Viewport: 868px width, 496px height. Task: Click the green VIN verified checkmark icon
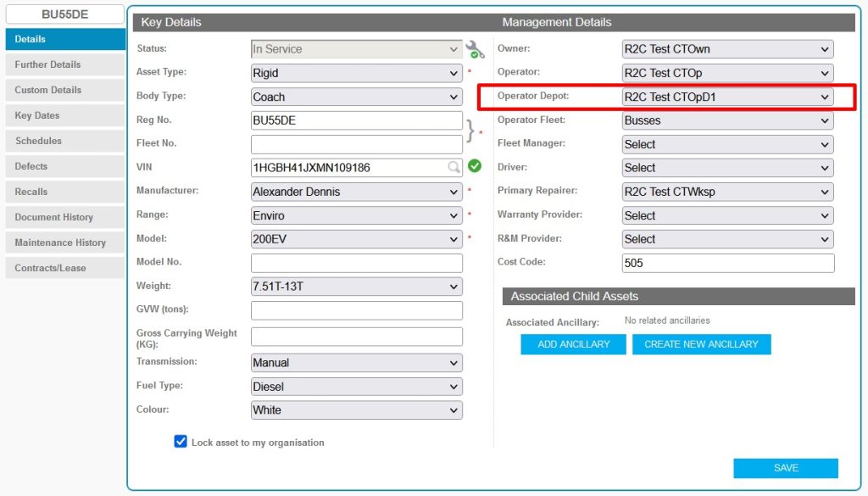(475, 166)
